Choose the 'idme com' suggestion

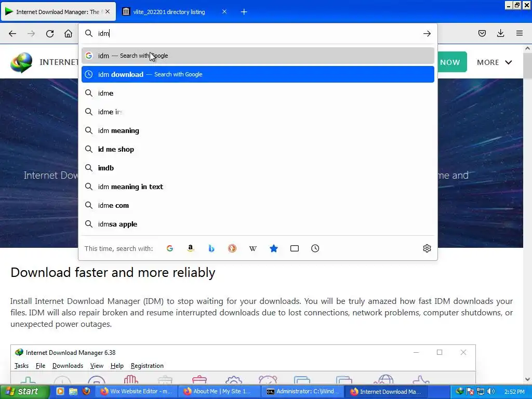pyautogui.click(x=258, y=205)
